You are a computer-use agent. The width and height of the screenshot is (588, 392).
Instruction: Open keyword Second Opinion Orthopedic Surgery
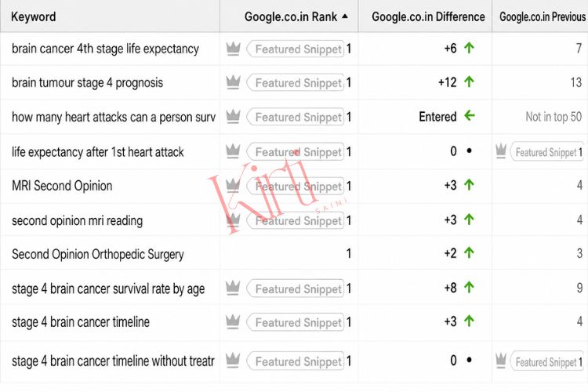[x=98, y=254]
